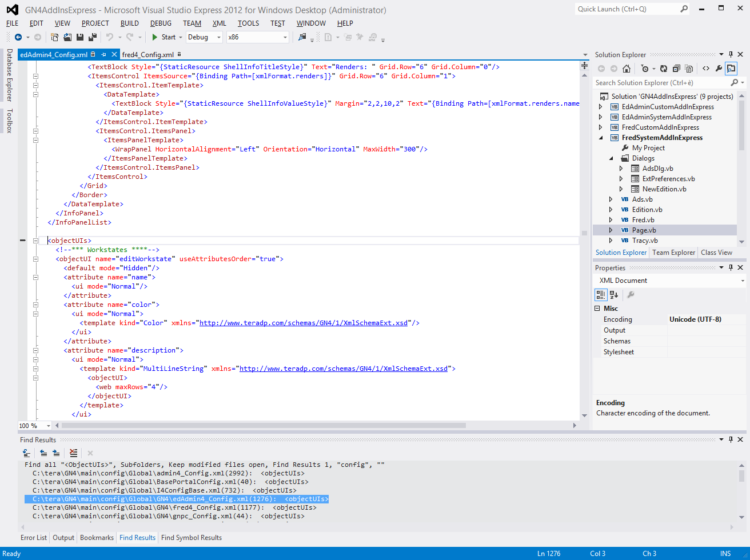Save the current file with the floppy icon
Image resolution: width=750 pixels, height=560 pixels.
tap(80, 37)
